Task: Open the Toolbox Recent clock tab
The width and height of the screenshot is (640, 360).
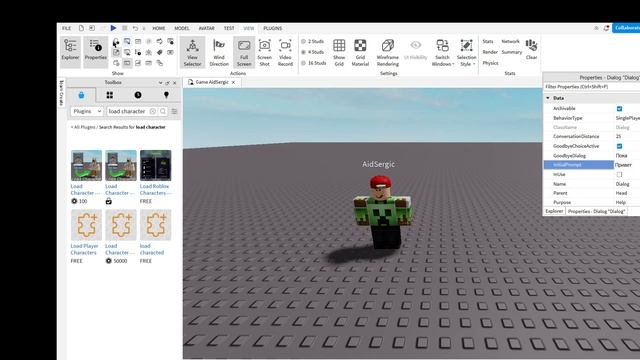Action: point(138,95)
